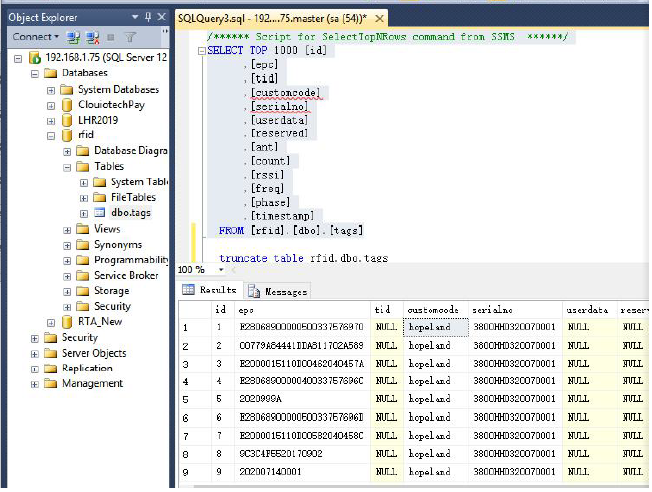Click the customcode column header
The height and width of the screenshot is (492, 652).
click(x=436, y=310)
